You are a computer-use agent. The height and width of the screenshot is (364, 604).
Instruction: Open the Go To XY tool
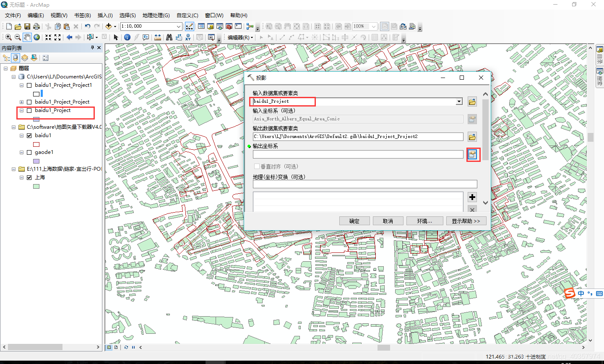coord(188,37)
